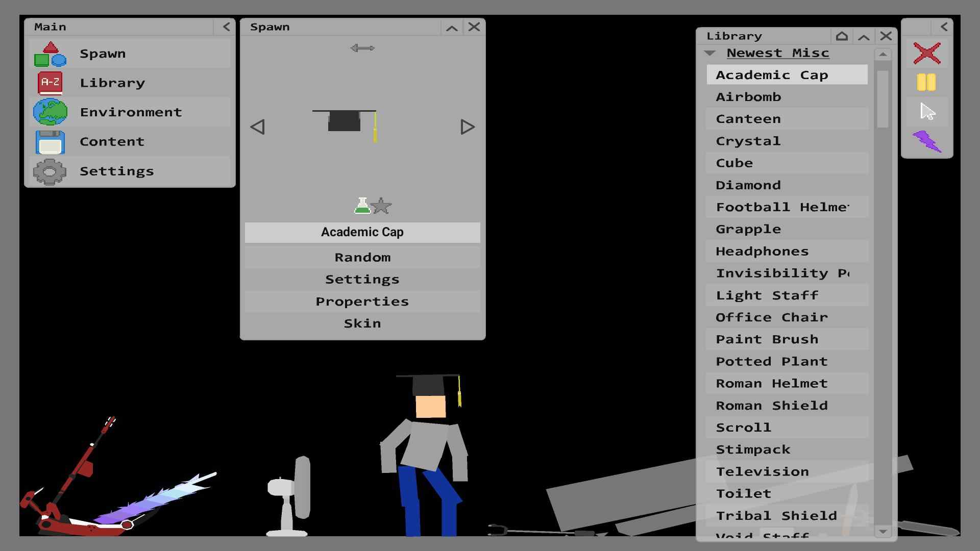Viewport: 980px width, 551px height.
Task: Click the Library icon in Main menu
Action: 51,82
